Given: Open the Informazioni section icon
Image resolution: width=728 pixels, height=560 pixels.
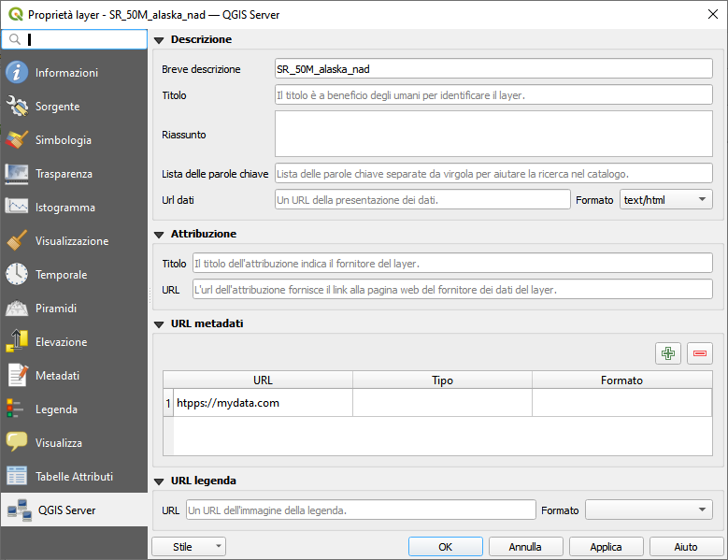Looking at the screenshot, I should pos(17,72).
